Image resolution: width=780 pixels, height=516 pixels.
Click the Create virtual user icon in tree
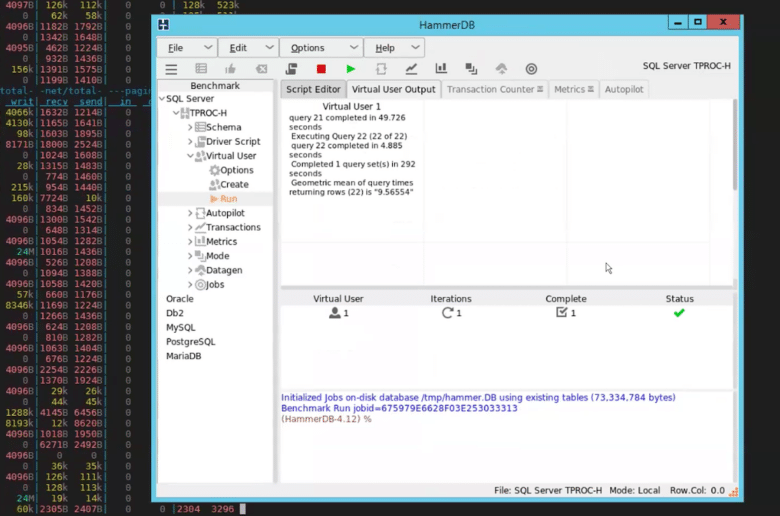coord(214,185)
